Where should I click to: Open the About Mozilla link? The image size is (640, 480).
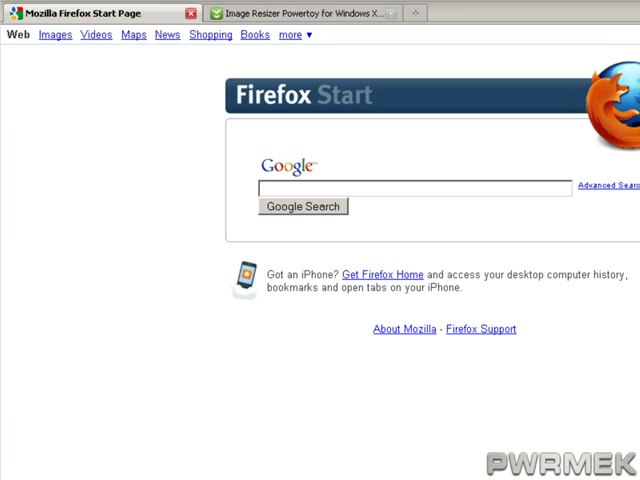click(404, 329)
